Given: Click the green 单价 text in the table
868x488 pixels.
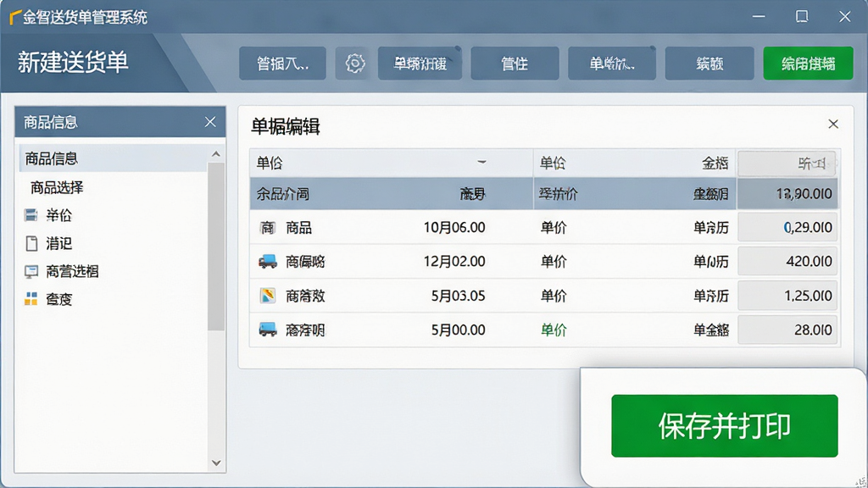Looking at the screenshot, I should coord(554,330).
